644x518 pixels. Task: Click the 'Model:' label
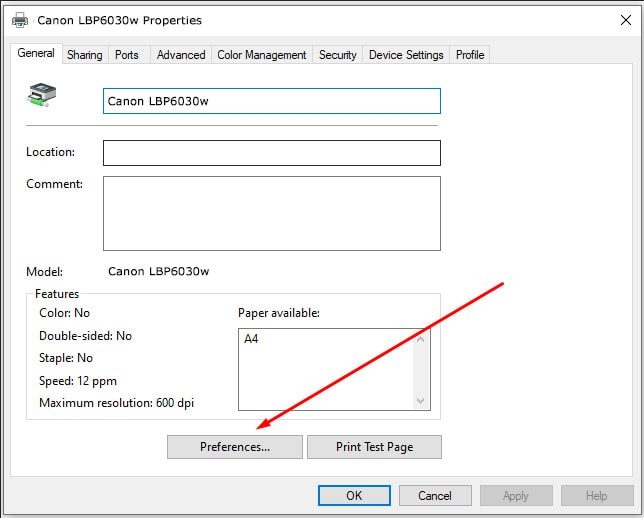click(45, 272)
